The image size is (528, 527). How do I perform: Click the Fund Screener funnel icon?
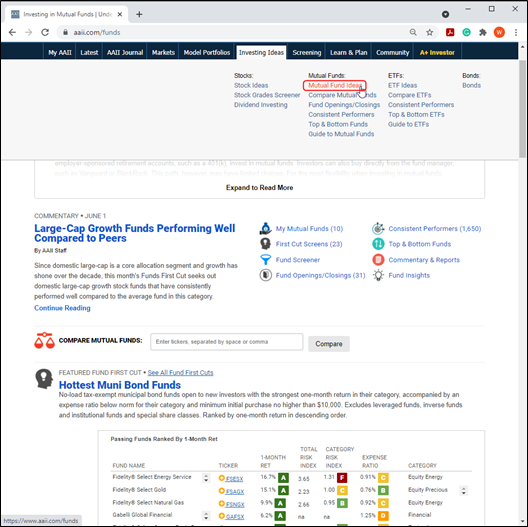pos(266,260)
